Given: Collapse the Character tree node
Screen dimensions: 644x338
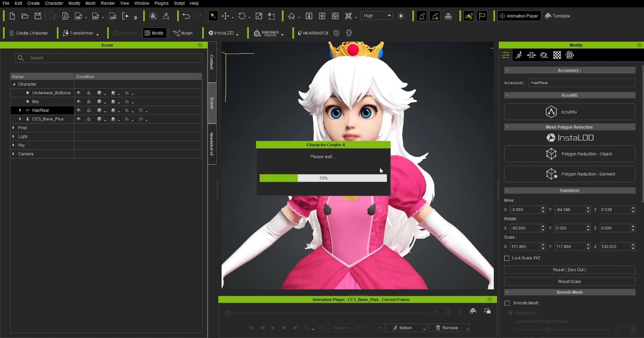Looking at the screenshot, I should (x=14, y=84).
